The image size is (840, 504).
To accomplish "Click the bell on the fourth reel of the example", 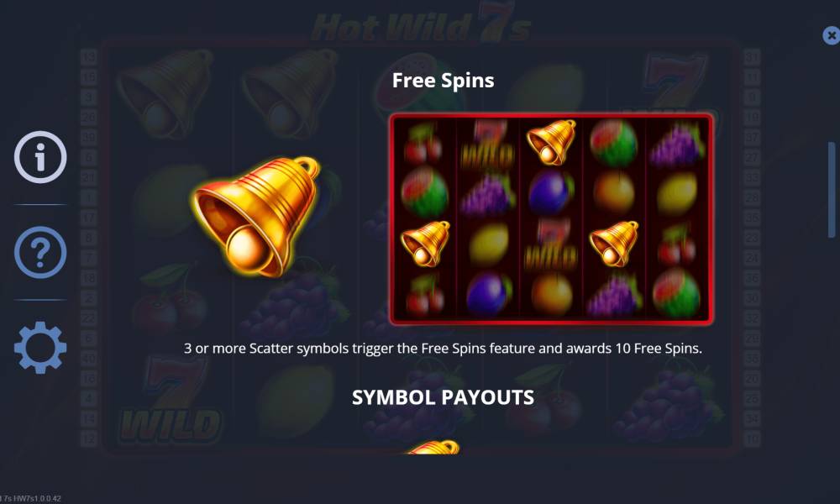I will tap(614, 244).
